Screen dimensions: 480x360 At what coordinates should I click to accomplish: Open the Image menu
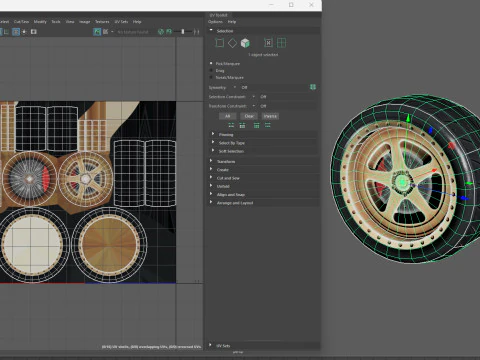85,22
